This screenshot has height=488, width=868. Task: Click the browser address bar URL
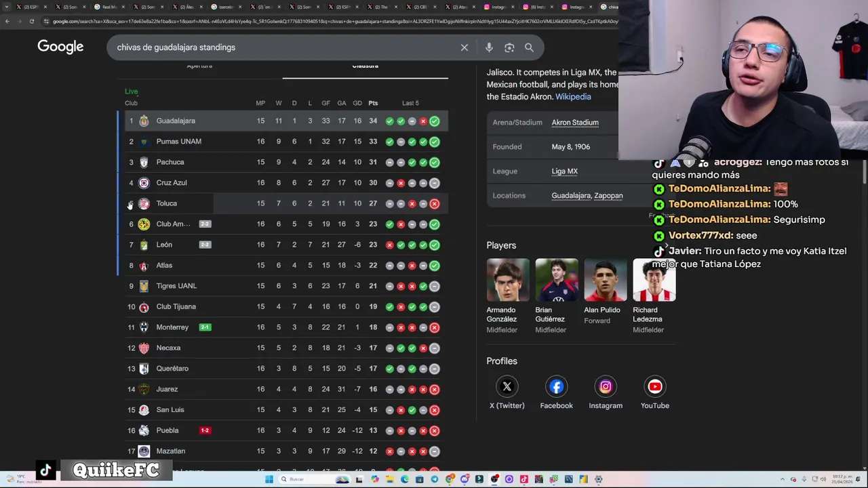tap(335, 21)
